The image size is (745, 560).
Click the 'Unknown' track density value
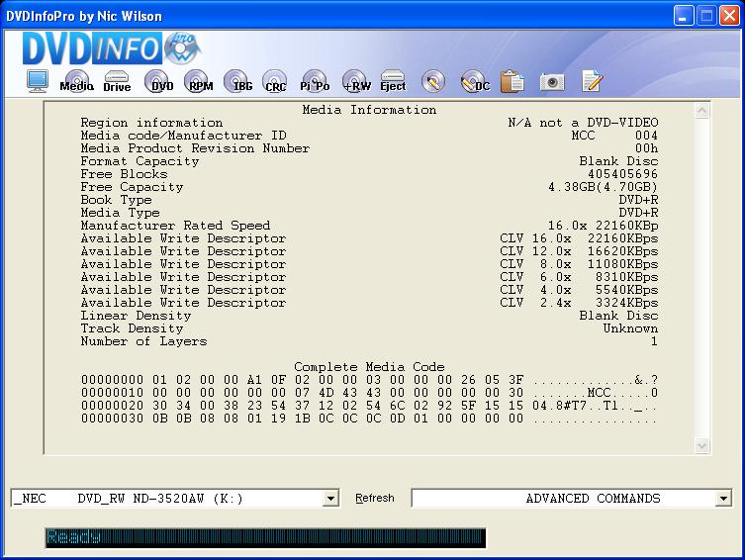point(630,328)
